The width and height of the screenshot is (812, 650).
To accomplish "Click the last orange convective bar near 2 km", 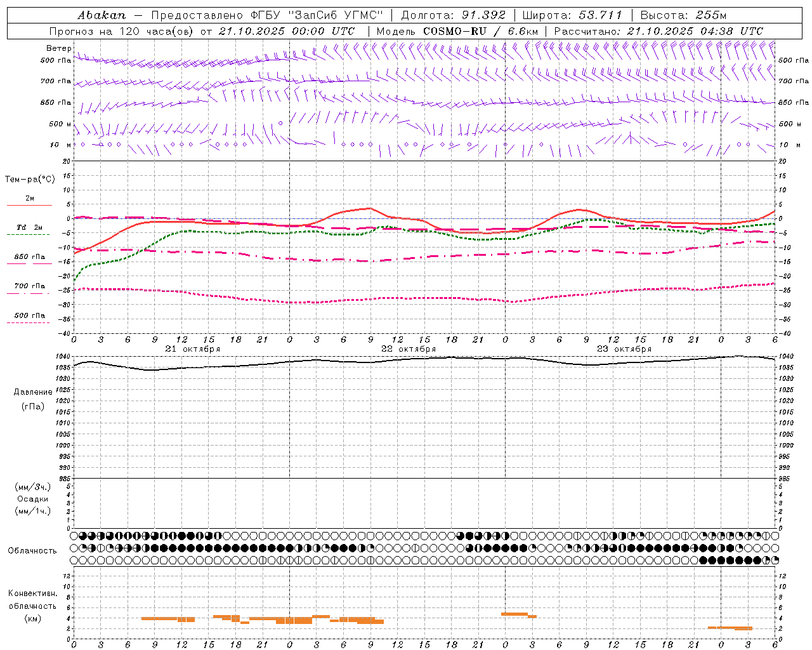I will (730, 628).
